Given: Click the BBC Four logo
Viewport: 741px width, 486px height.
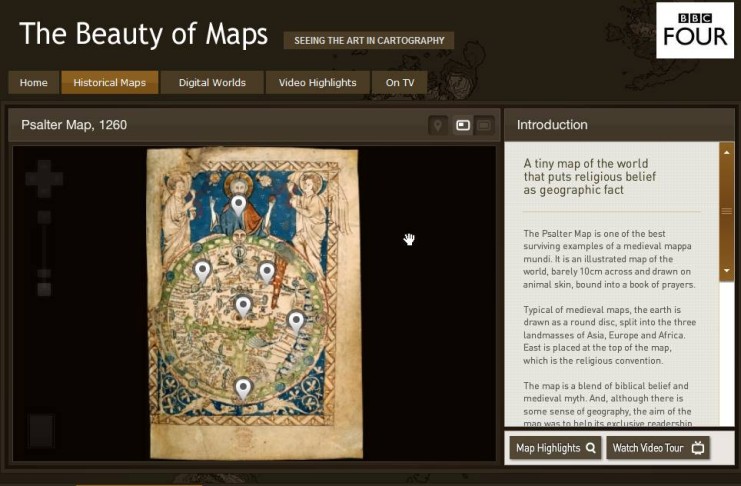Looking at the screenshot, I should [x=695, y=30].
